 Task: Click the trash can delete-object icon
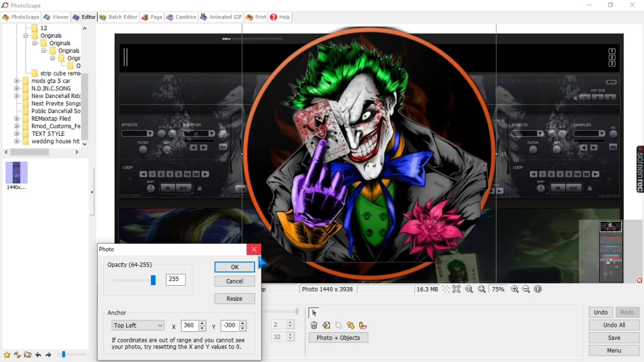coord(314,325)
